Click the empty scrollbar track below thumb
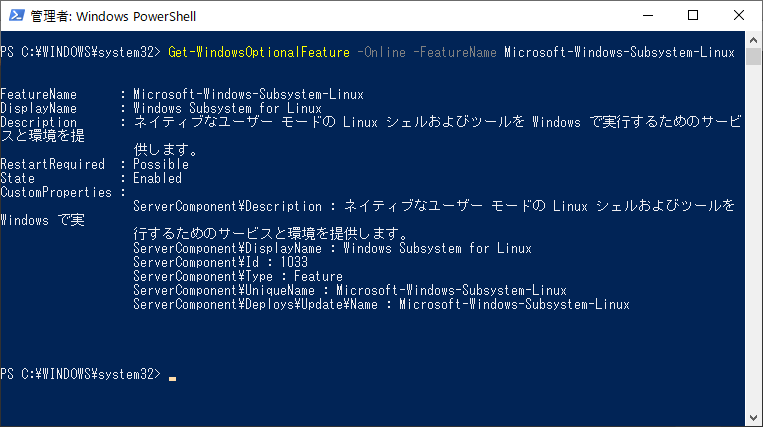Image resolution: width=763 pixels, height=427 pixels. (753, 237)
